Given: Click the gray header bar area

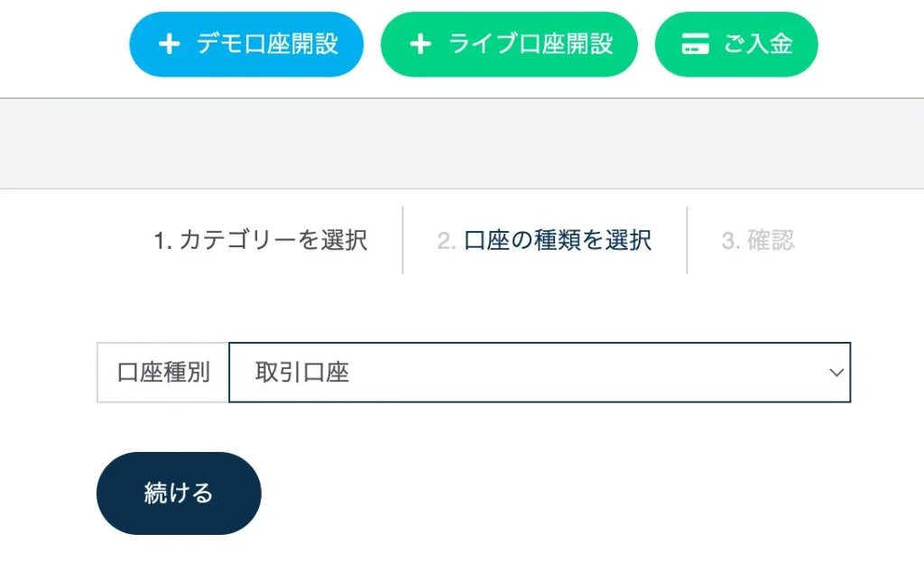Looking at the screenshot, I should [462, 140].
